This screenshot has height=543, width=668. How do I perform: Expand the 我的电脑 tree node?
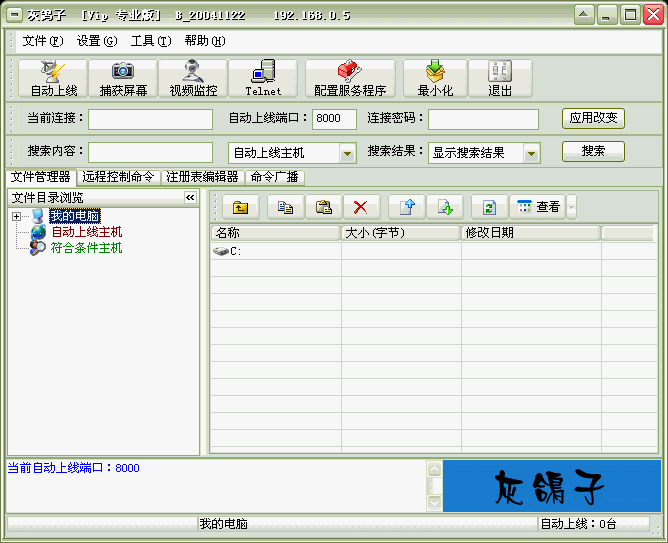[x=16, y=217]
